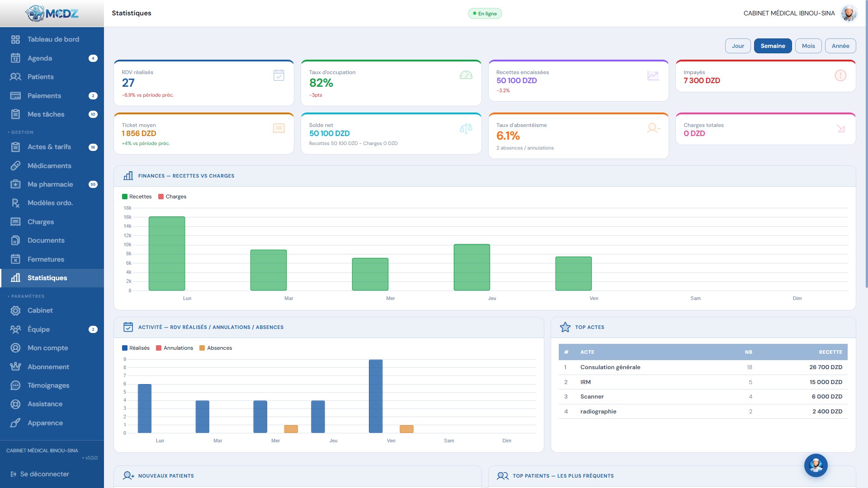Select the Abonnement crown icon
Screen dimensions: 868x488
[x=15, y=367]
